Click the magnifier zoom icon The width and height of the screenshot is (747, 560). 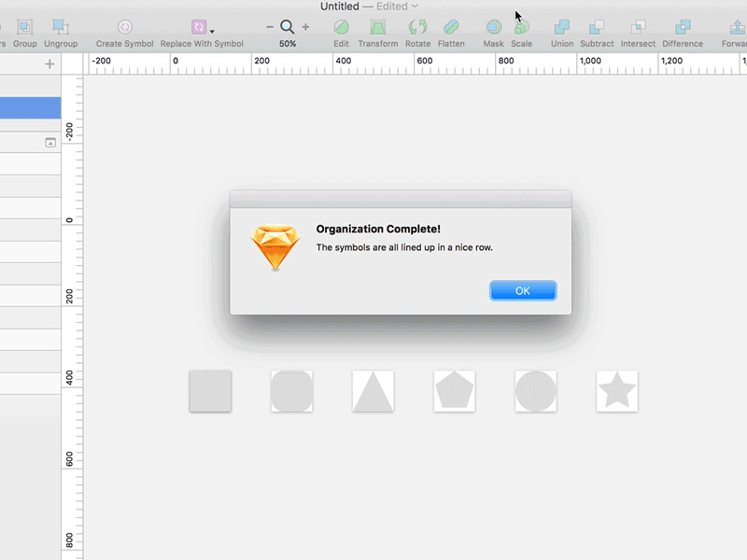(x=288, y=27)
